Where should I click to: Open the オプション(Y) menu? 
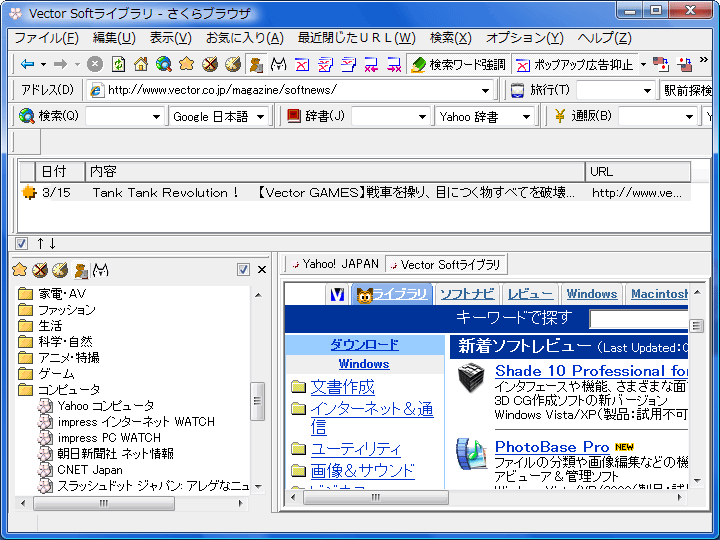point(524,38)
